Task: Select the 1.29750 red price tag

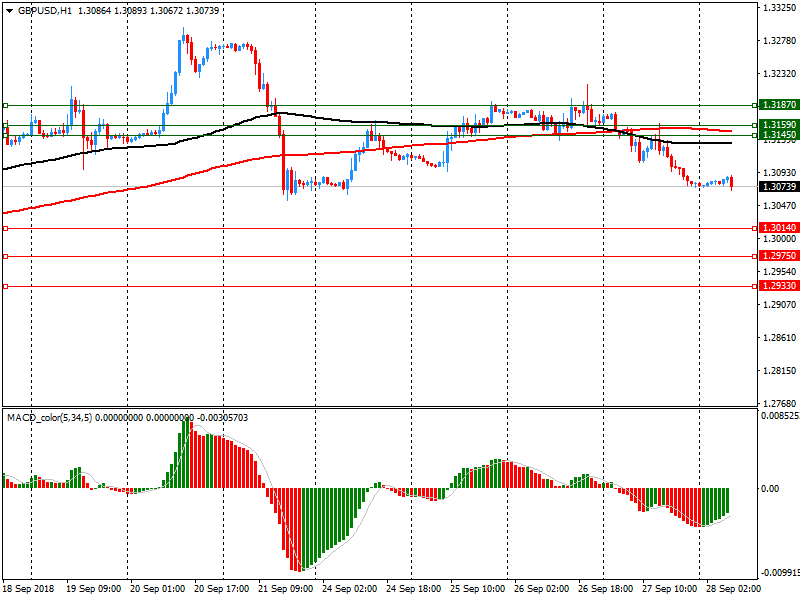Action: 778,256
